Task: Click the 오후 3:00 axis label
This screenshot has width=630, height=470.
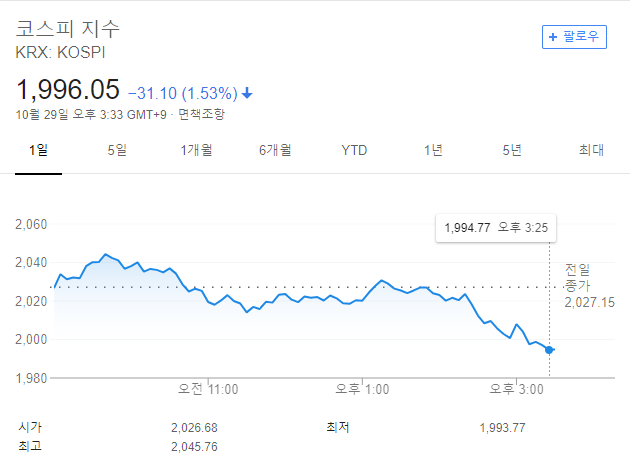Action: [516, 388]
